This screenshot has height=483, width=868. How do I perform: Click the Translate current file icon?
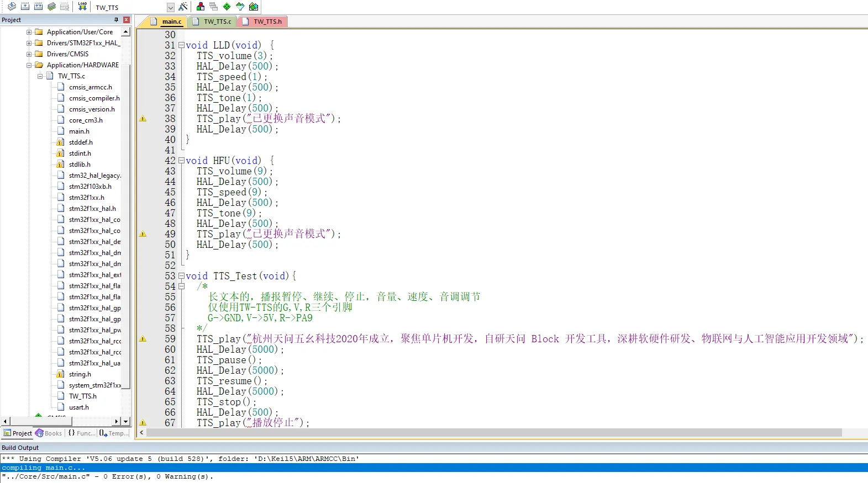(x=12, y=7)
